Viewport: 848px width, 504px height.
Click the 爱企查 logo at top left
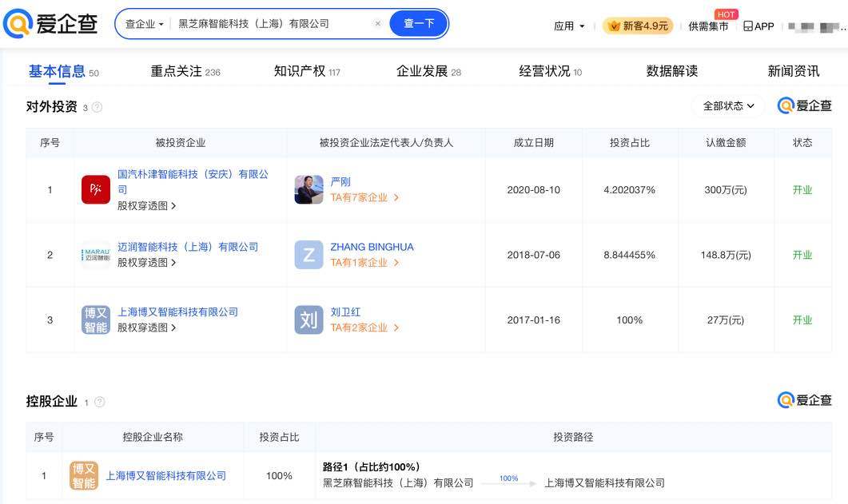[51, 24]
